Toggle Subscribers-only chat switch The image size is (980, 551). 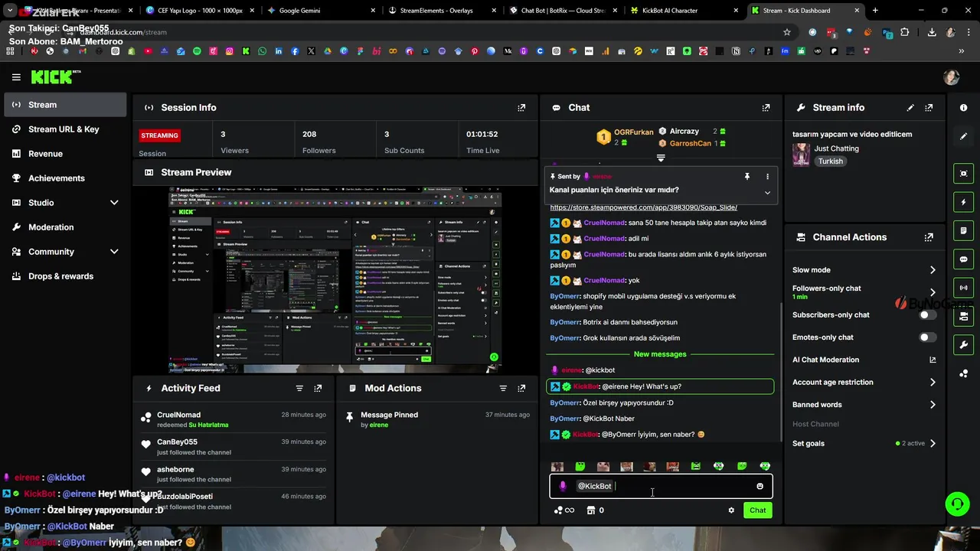pyautogui.click(x=927, y=315)
